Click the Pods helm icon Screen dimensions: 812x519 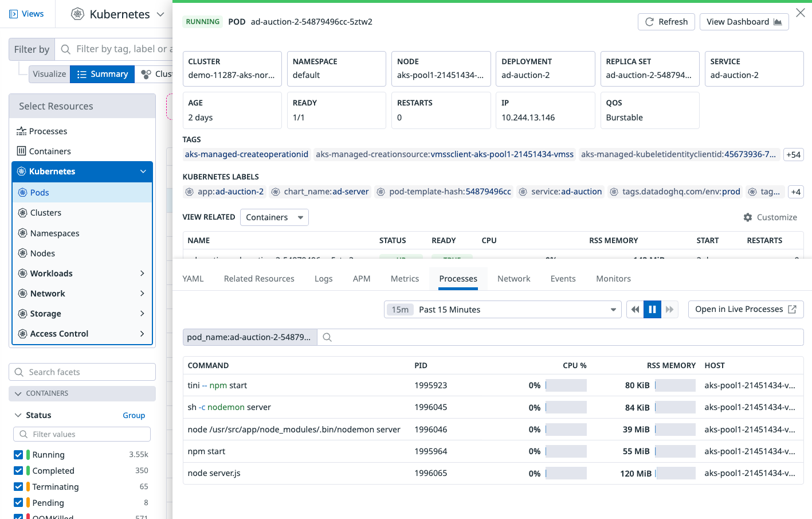(x=23, y=193)
